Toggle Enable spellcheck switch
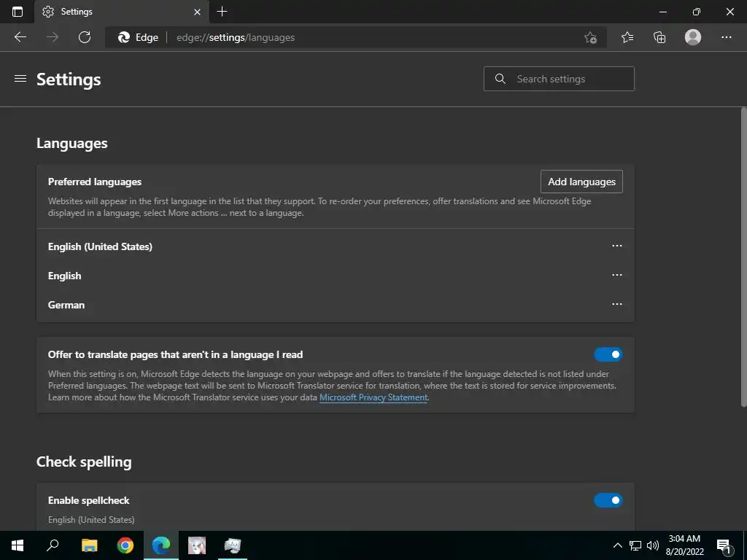 pos(608,500)
